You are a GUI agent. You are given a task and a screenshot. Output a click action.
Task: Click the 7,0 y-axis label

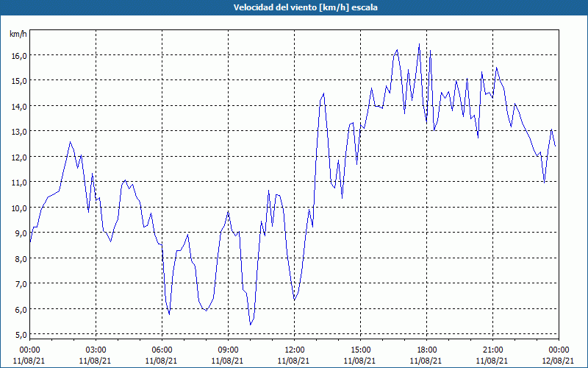click(21, 284)
